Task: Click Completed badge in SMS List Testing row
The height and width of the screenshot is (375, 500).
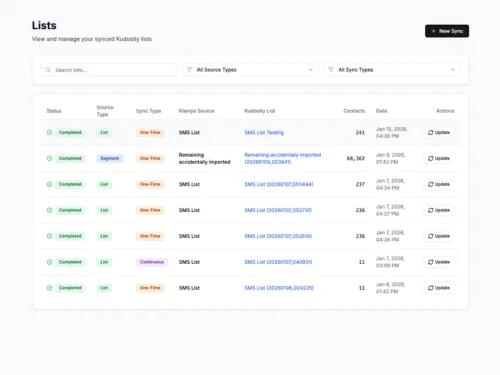Action: 70,133
